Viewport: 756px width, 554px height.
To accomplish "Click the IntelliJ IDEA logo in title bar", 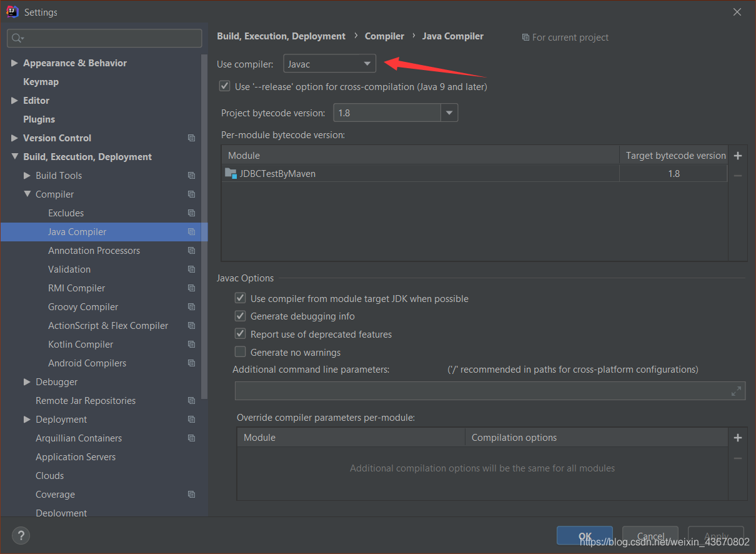I will point(12,12).
